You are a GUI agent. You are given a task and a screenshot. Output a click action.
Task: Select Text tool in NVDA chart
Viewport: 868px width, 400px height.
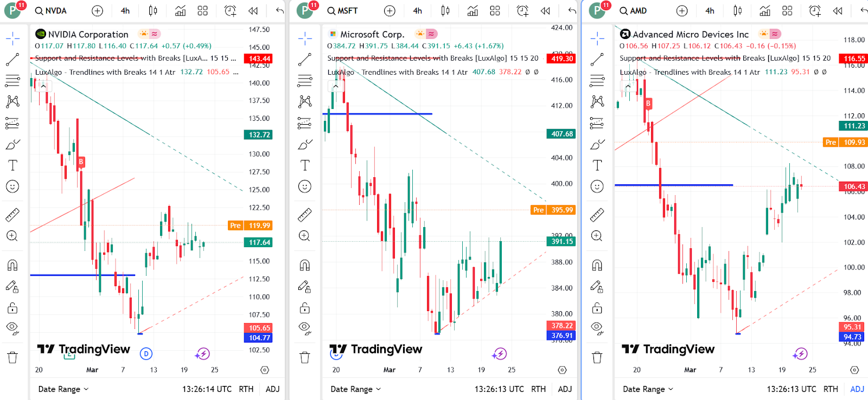(x=12, y=165)
